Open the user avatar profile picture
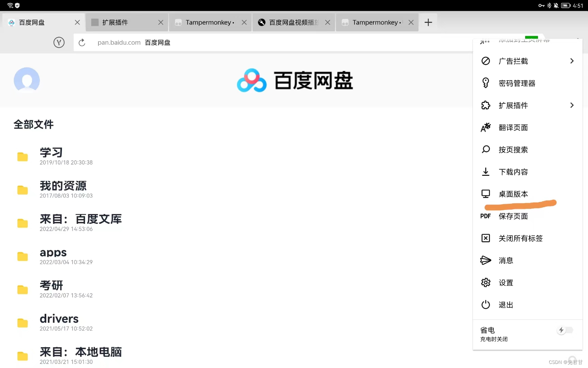588x368 pixels. (x=27, y=80)
